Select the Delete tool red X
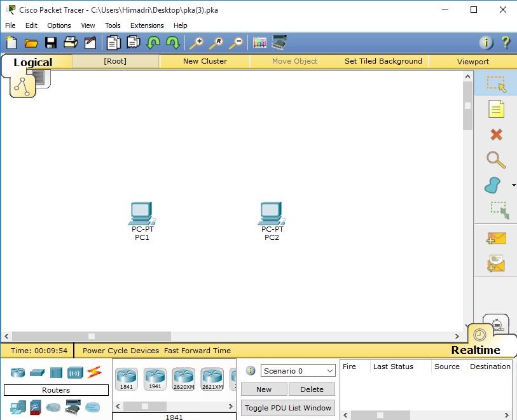Image resolution: width=517 pixels, height=420 pixels. click(x=496, y=134)
